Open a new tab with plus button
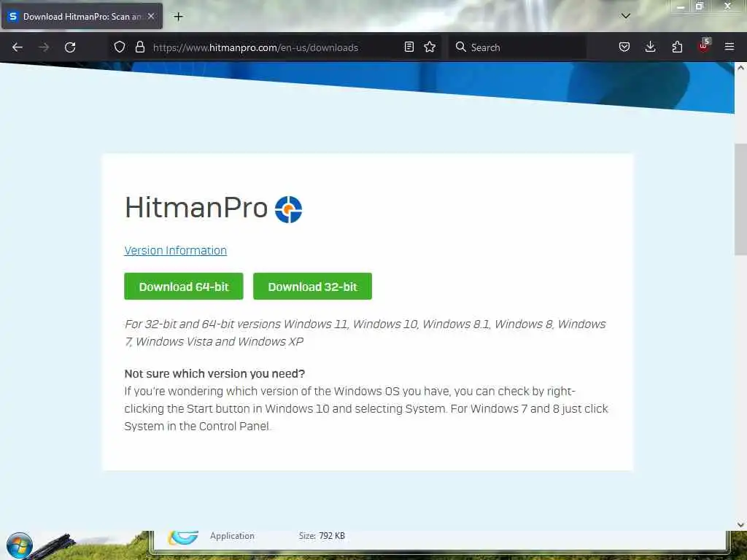This screenshot has width=747, height=560. click(178, 17)
